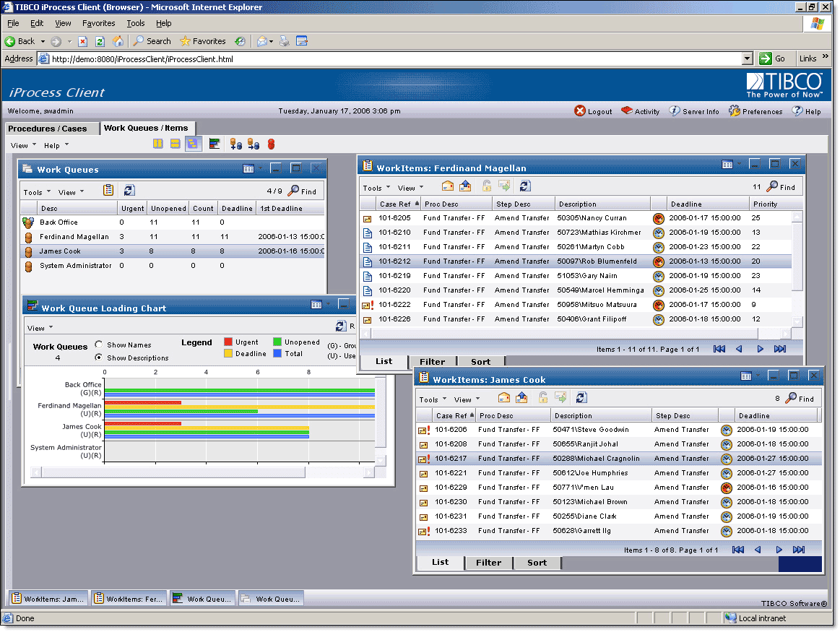The width and height of the screenshot is (840, 632).
Task: Open Tools dropdown in James Cook work items
Action: [x=433, y=399]
